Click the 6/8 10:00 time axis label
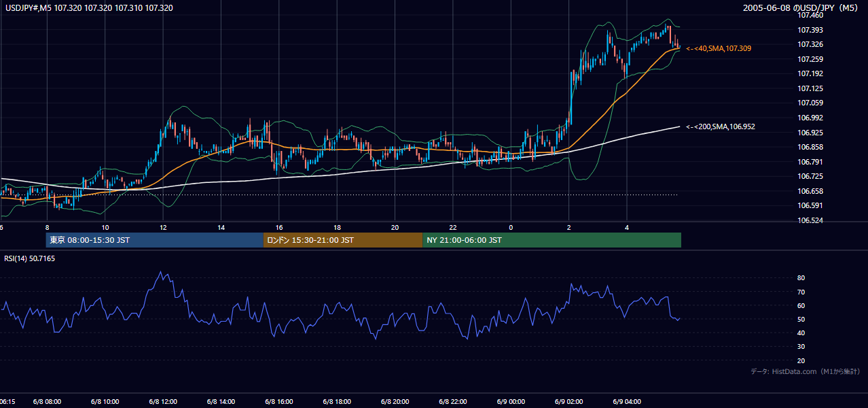The width and height of the screenshot is (868, 408). click(x=105, y=402)
